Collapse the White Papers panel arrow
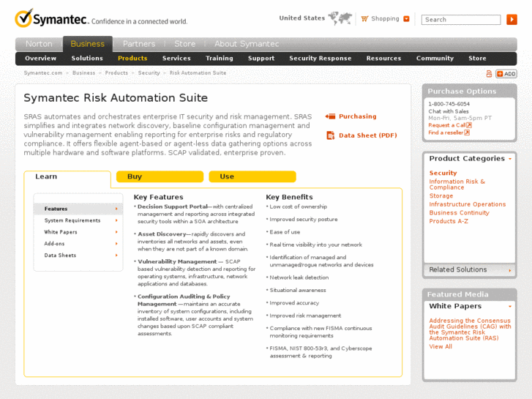Image resolution: width=532 pixels, height=399 pixels. point(510,307)
